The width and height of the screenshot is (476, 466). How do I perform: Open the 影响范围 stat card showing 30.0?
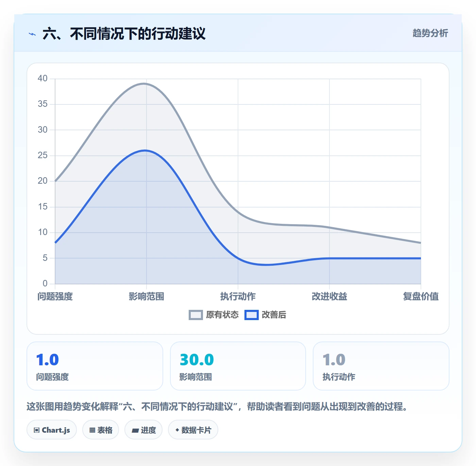238,366
